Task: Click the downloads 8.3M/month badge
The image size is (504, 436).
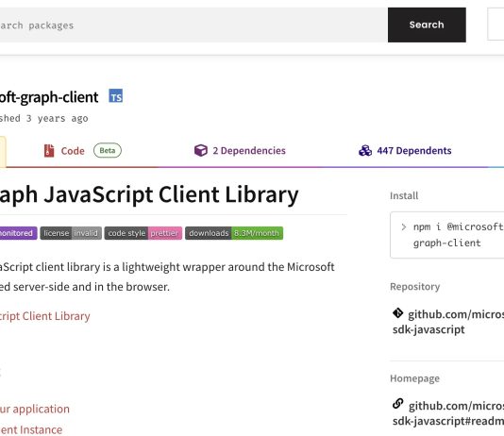Action: click(234, 233)
